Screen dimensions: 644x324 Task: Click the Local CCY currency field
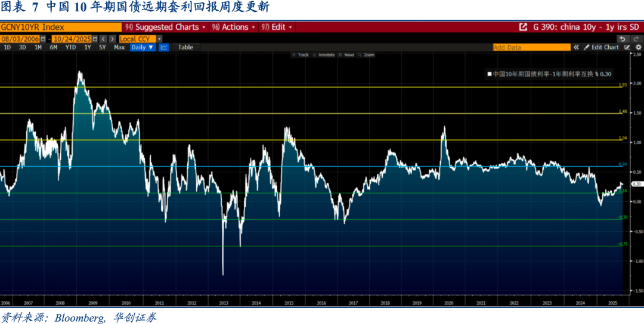pos(138,39)
